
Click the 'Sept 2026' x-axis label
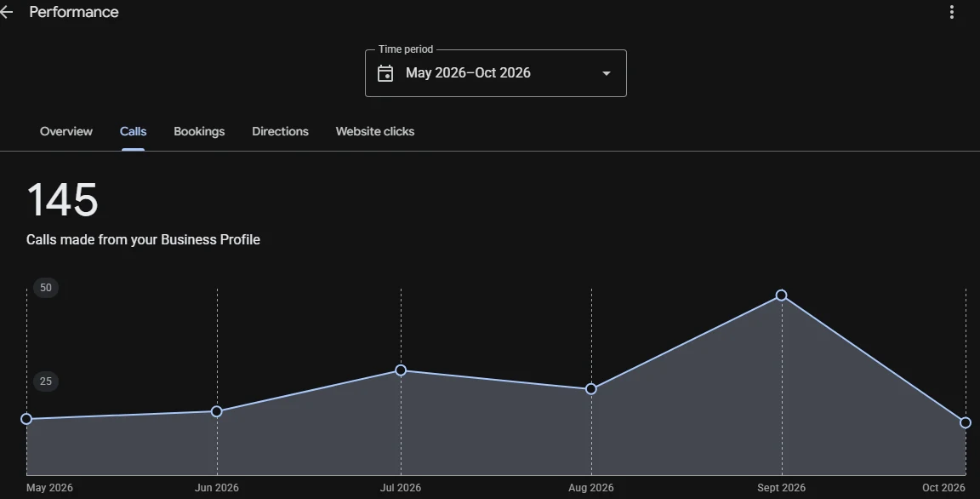781,488
